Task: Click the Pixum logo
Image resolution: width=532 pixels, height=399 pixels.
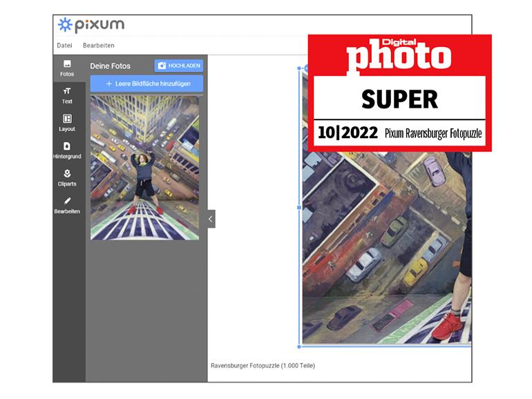Action: tap(91, 25)
